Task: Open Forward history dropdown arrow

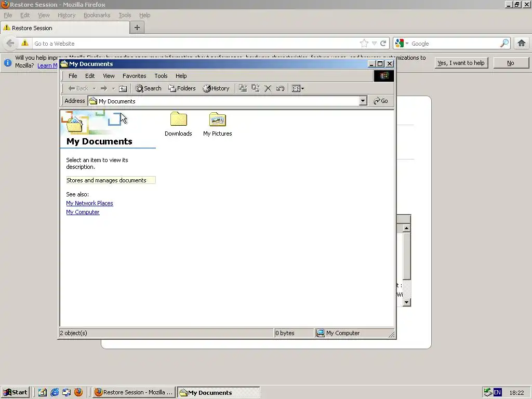Action: (113, 88)
